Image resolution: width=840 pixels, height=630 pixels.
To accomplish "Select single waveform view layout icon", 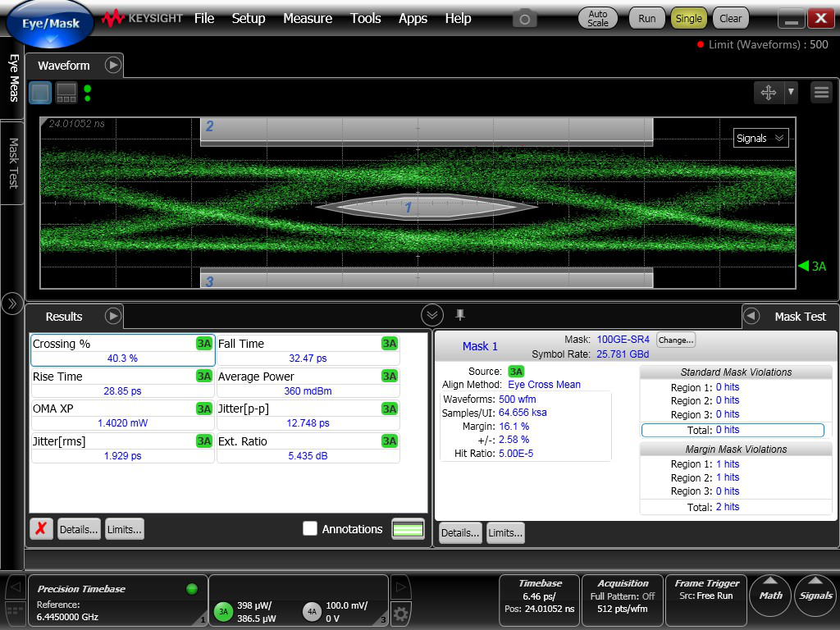I will [x=40, y=93].
